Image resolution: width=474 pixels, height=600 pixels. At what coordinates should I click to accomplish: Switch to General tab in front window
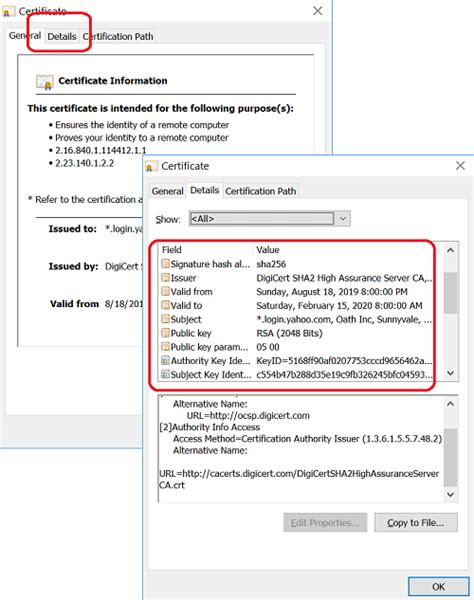[168, 191]
